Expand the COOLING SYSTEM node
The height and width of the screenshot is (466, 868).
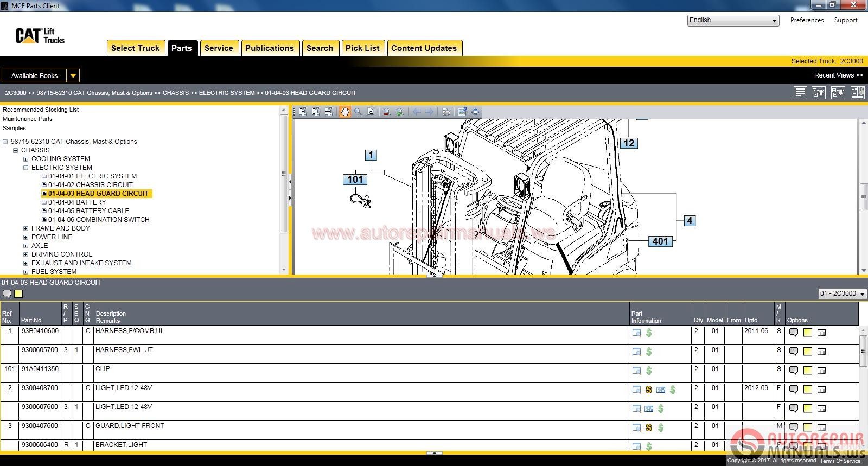point(25,159)
